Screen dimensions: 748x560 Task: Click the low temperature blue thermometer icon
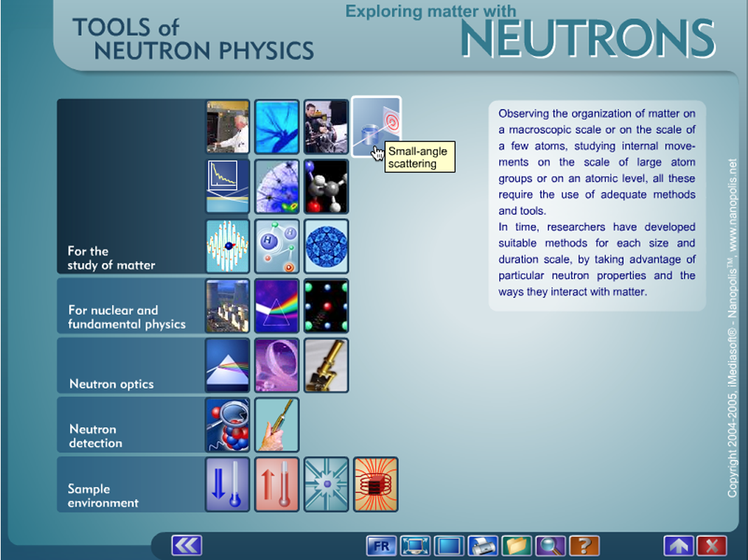pos(227,484)
